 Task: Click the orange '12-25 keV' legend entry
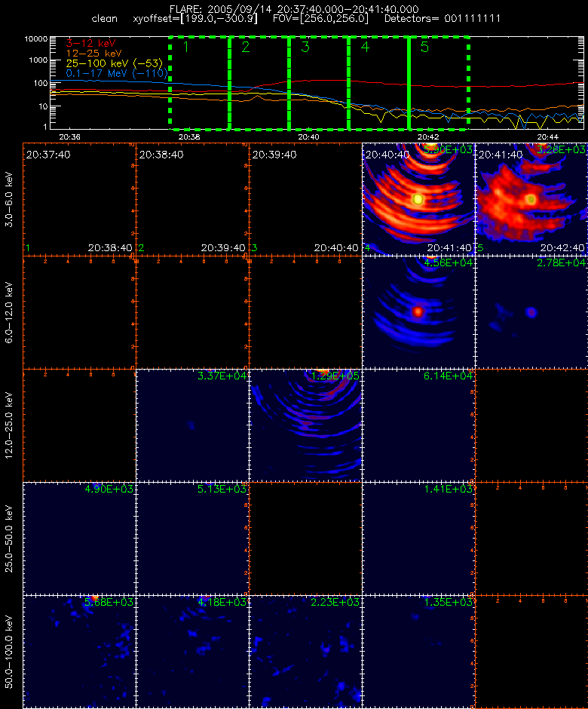coord(93,54)
